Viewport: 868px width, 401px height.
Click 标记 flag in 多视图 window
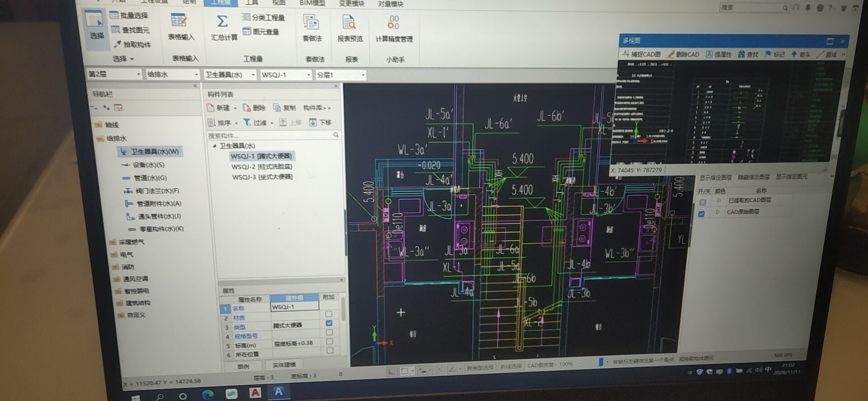click(x=774, y=54)
